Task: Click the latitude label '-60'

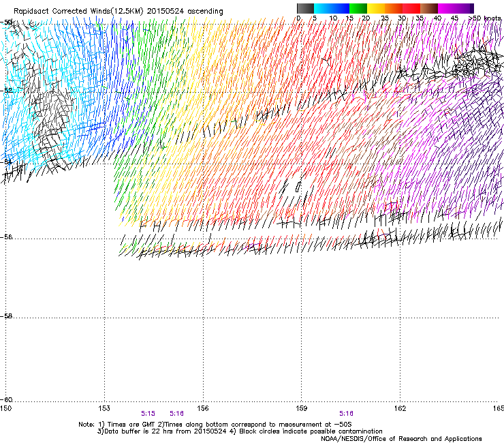Action: pyautogui.click(x=6, y=399)
